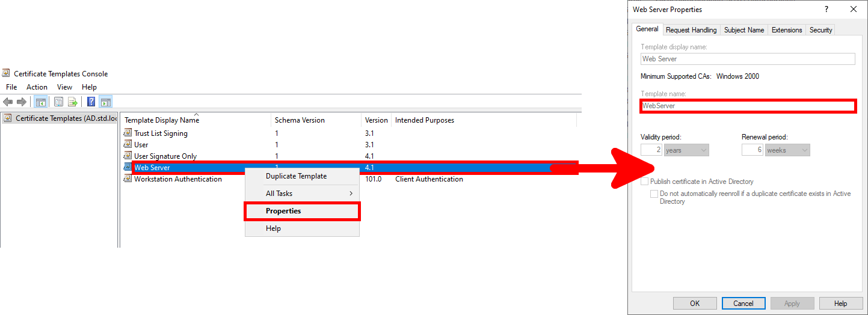Image resolution: width=868 pixels, height=315 pixels.
Task: Click Apply in Web Server Properties
Action: (792, 304)
